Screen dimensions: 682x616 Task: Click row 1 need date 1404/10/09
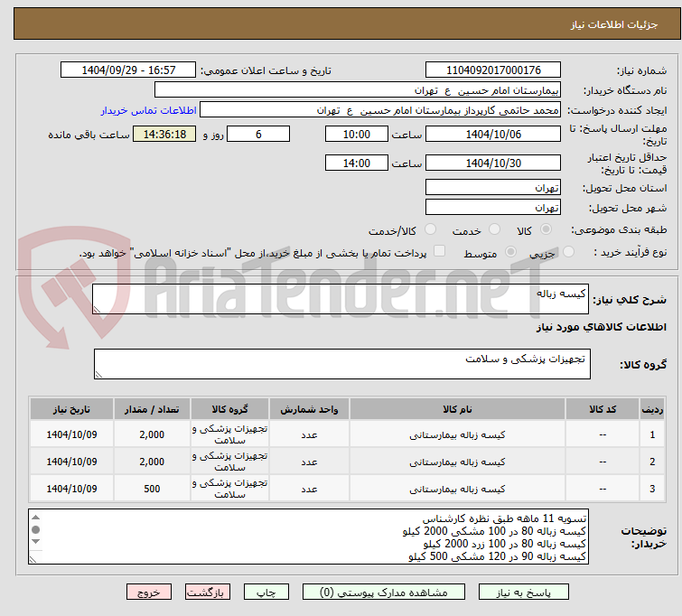(71, 434)
